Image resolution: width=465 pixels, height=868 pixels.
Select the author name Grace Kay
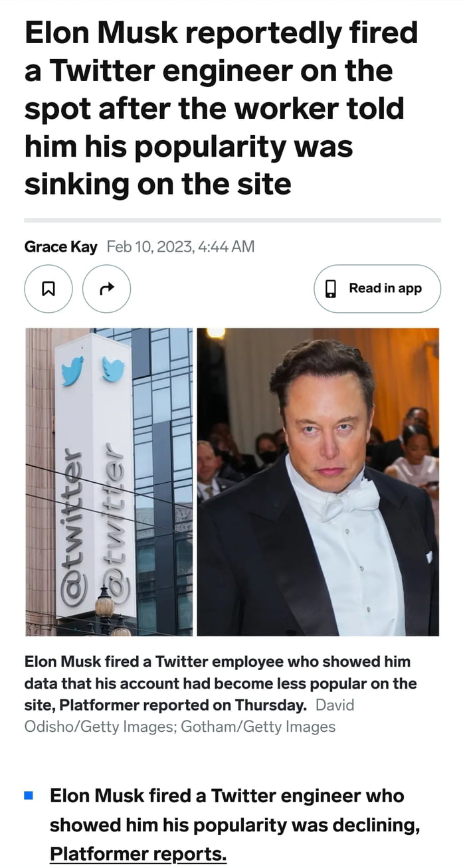point(60,246)
